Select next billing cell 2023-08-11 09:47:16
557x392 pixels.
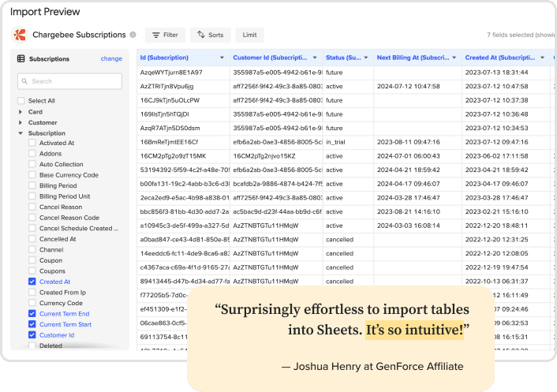(418, 142)
